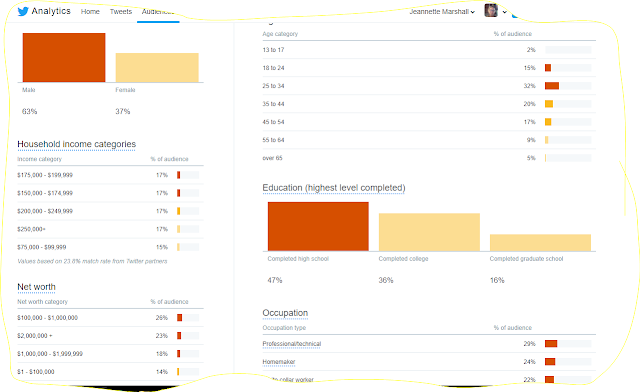Click the 37% female percentage value
This screenshot has width=640, height=392.
pyautogui.click(x=122, y=111)
